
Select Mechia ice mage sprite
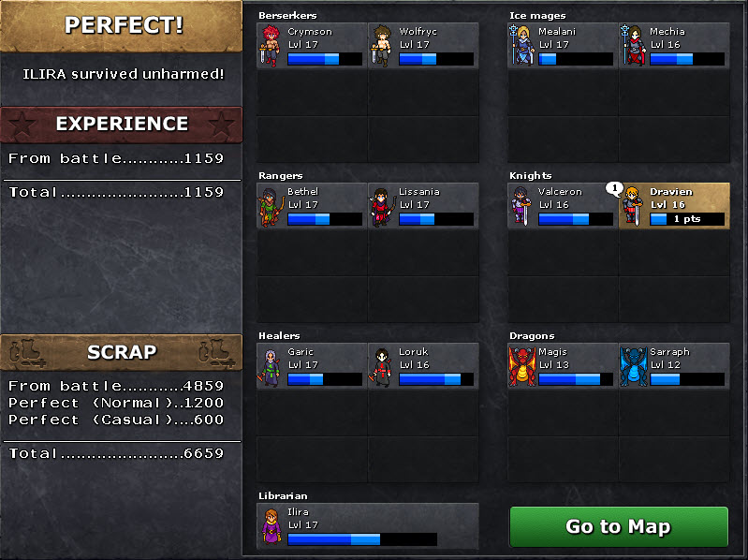[x=633, y=45]
